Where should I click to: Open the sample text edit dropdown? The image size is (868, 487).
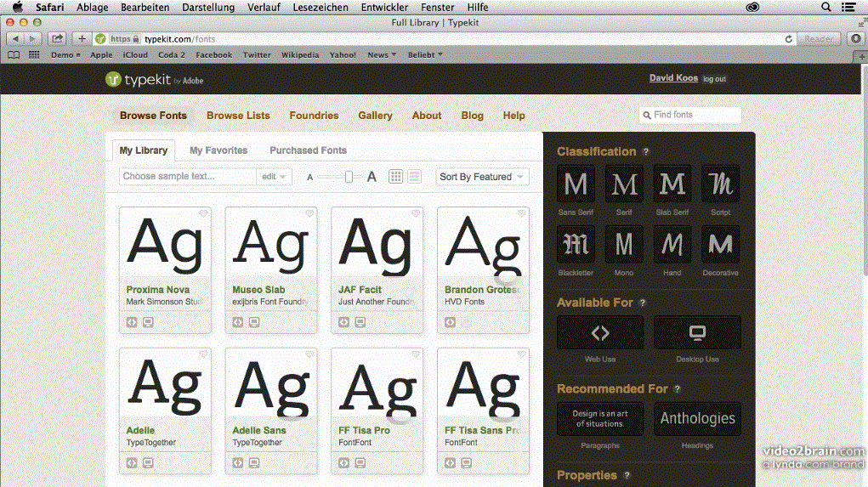click(274, 177)
